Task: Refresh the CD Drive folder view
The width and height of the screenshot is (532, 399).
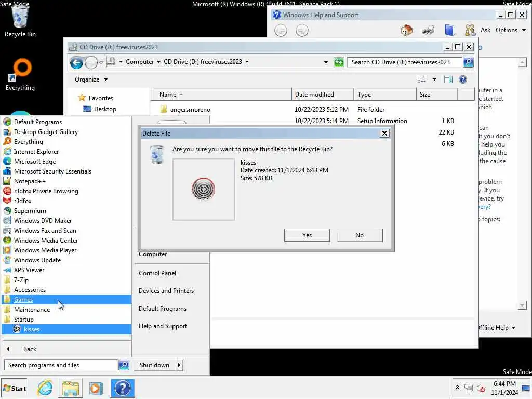Action: [x=339, y=62]
